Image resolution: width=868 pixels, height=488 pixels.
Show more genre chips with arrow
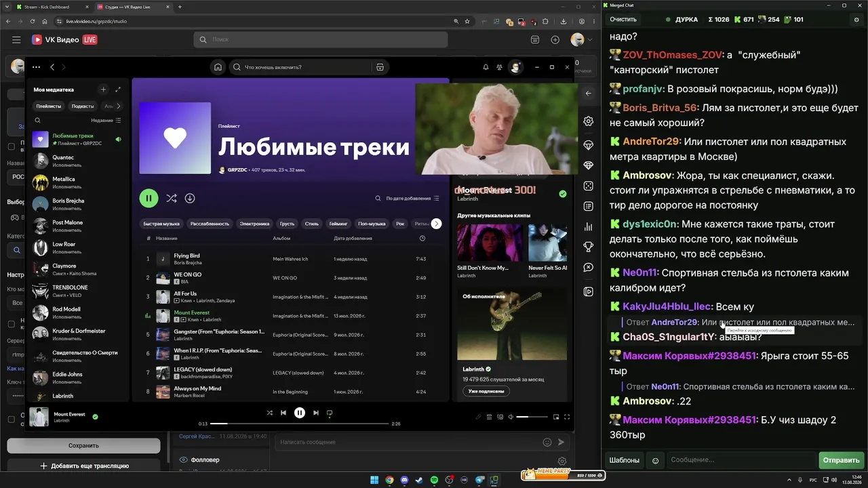point(437,224)
